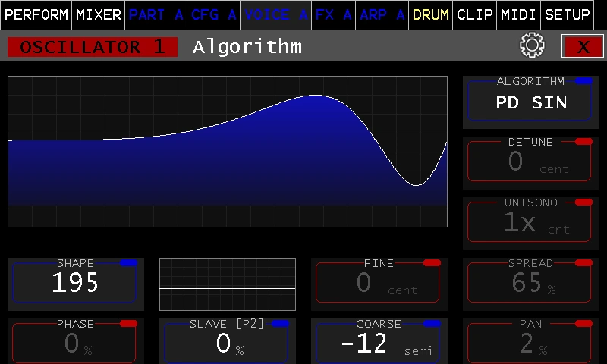Click the red indicator on FINE
This screenshot has width=607, height=364.
click(x=432, y=263)
